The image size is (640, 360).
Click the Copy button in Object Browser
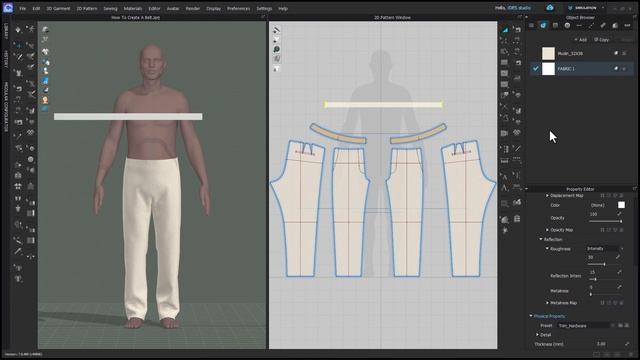pyautogui.click(x=602, y=40)
